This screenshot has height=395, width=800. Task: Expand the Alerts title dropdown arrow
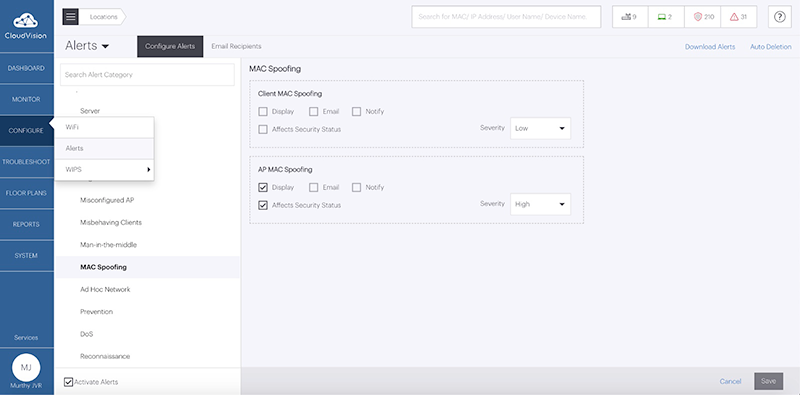pos(106,46)
